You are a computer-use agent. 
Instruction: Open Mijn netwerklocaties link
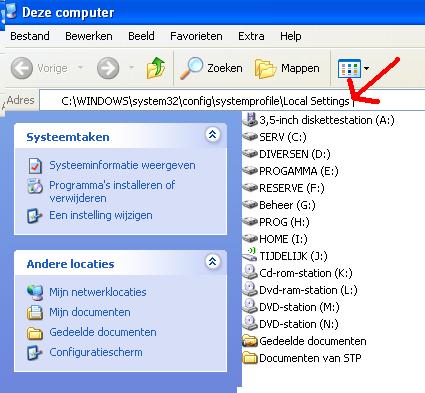point(98,292)
